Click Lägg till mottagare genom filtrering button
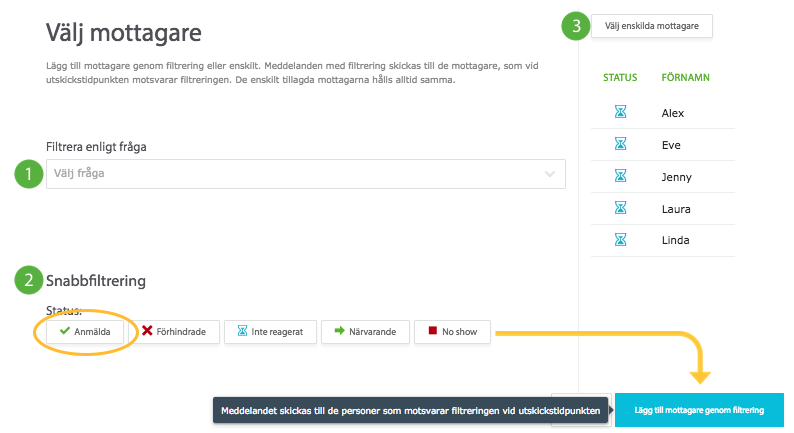The width and height of the screenshot is (794, 433). pyautogui.click(x=699, y=410)
